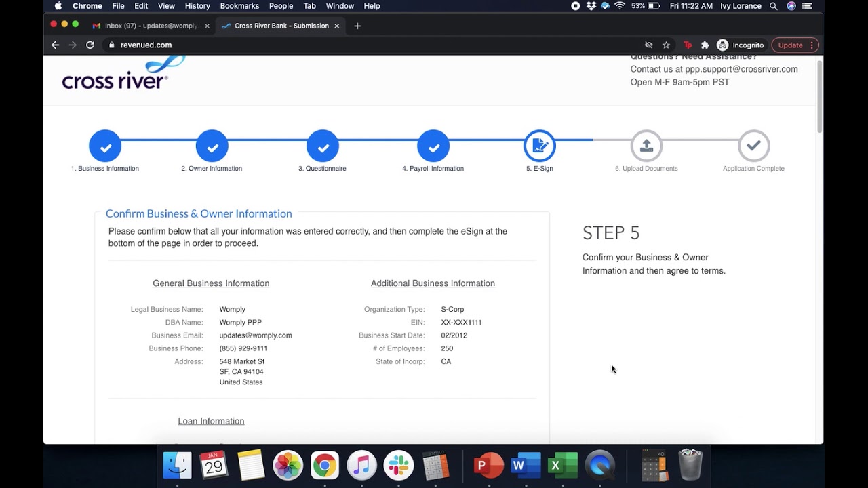Open Finder from the dock

(177, 466)
